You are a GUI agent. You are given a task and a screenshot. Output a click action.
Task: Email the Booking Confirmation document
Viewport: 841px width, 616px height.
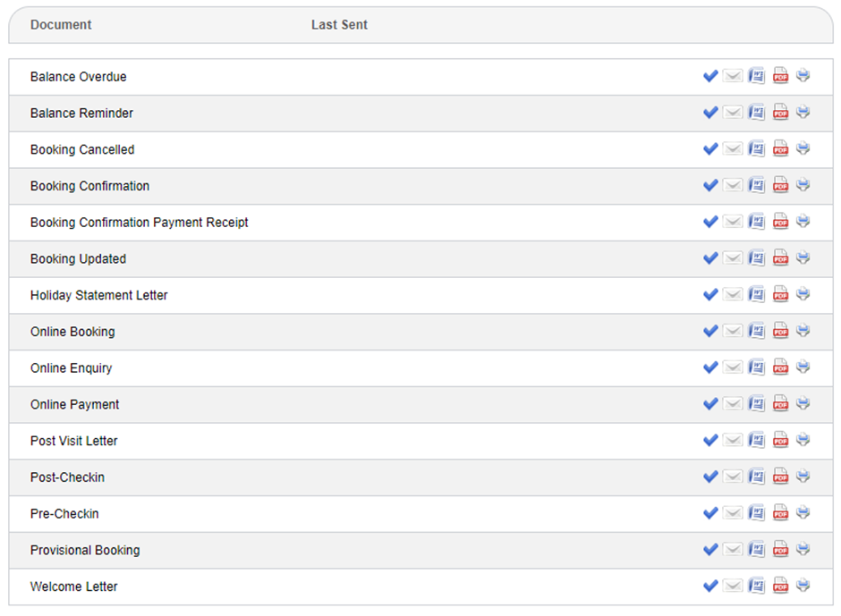coord(734,186)
